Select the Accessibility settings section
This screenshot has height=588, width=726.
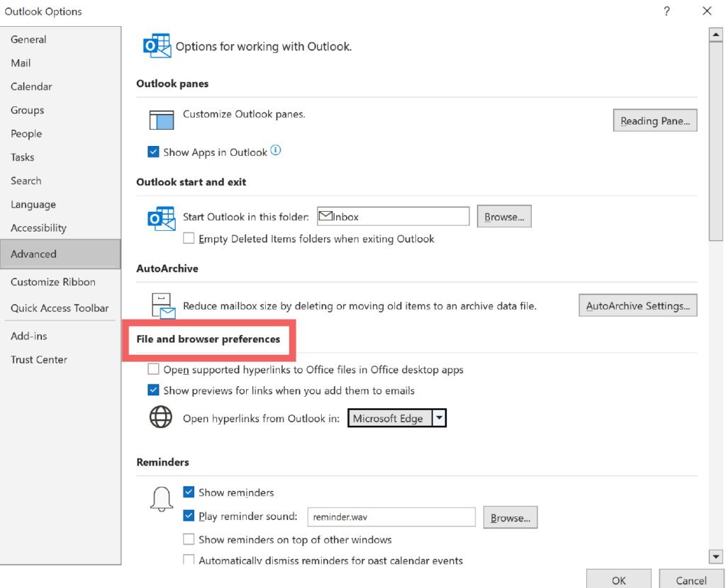38,227
